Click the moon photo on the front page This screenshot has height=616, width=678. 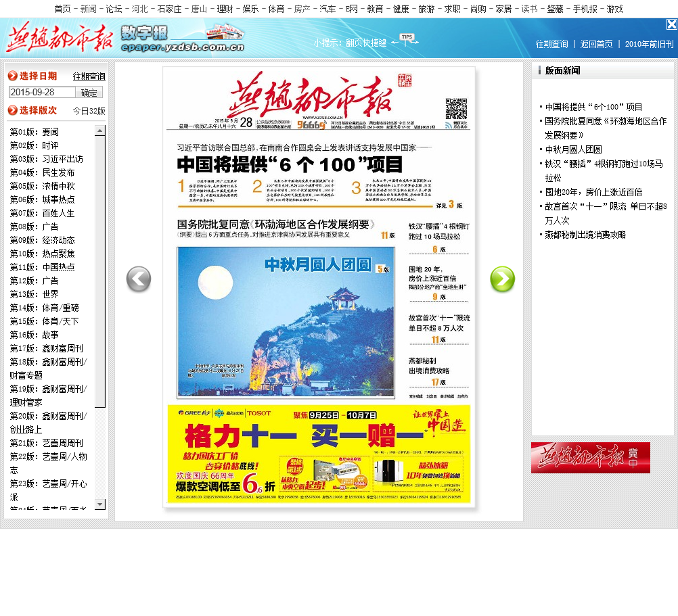click(286, 323)
